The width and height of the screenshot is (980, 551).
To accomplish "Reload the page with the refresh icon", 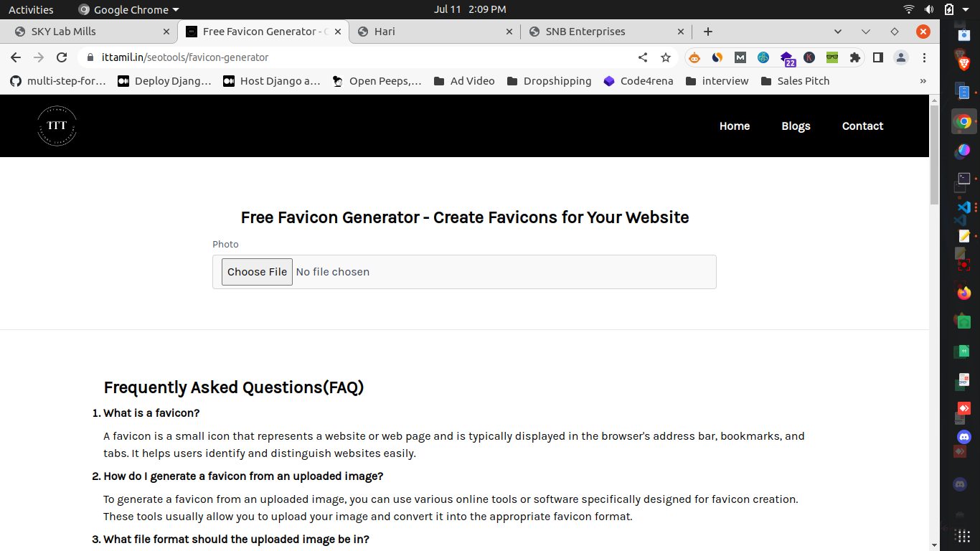I will click(x=62, y=57).
